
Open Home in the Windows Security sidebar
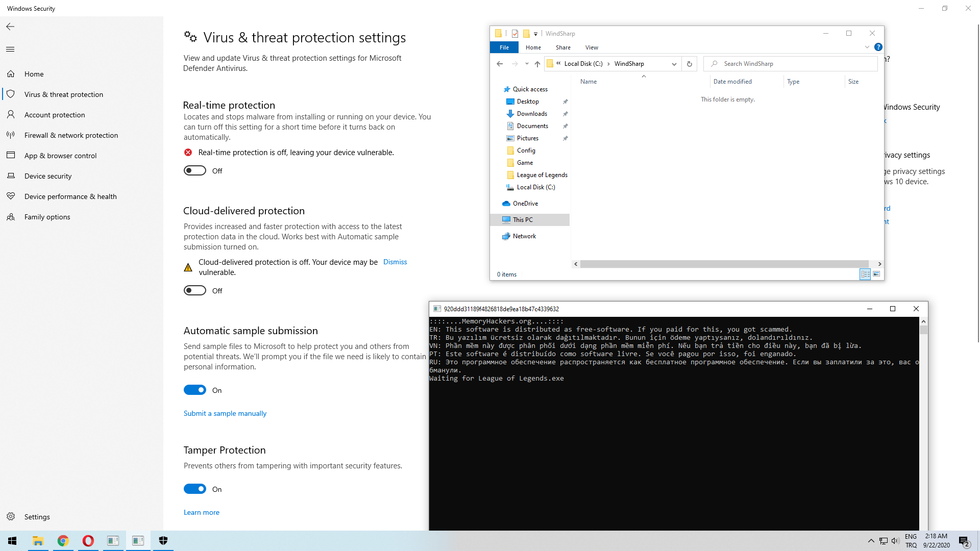[34, 74]
